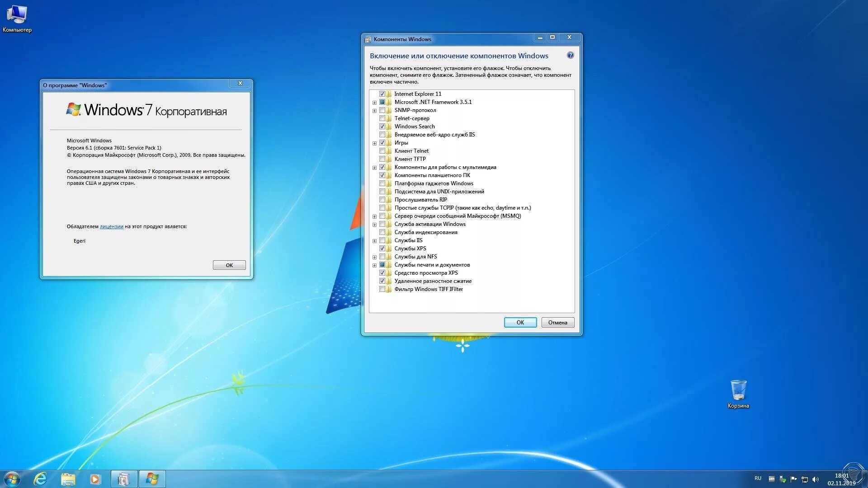Open the network tray icon
868x488 pixels.
coord(805,479)
